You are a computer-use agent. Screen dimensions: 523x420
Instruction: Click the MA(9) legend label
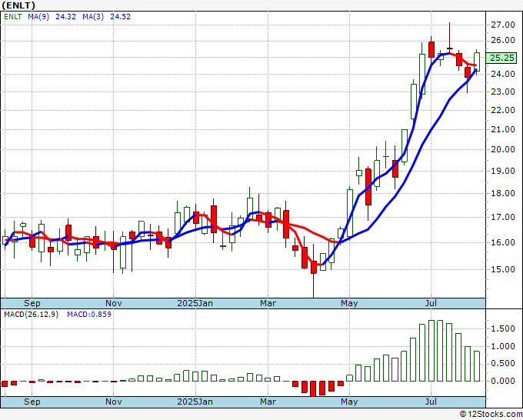coord(38,17)
